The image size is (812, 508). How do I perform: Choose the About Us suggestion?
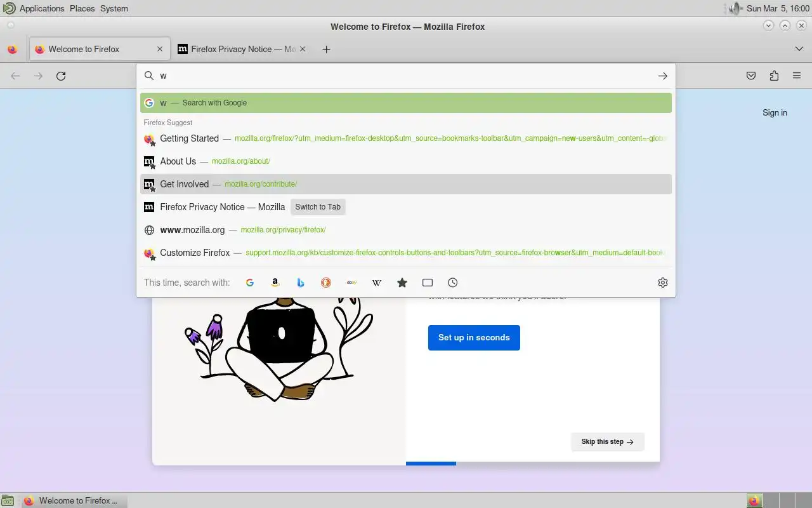(x=406, y=161)
